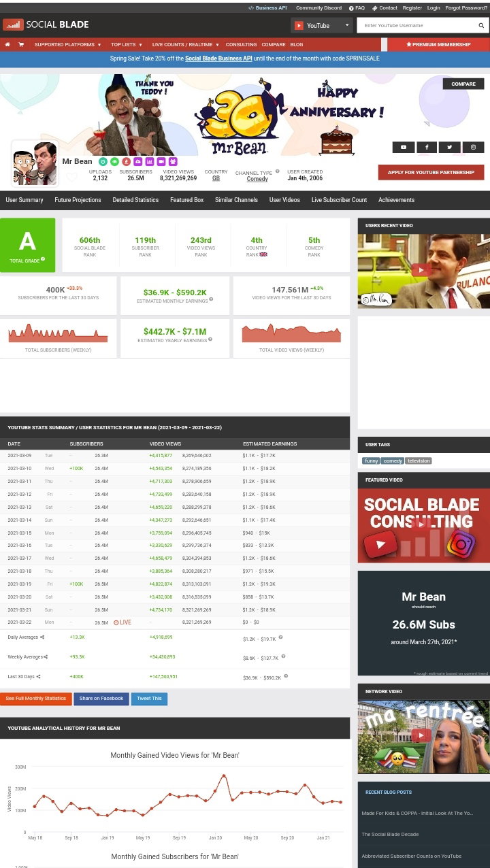Click the Mr Bean profile avatar

35,163
